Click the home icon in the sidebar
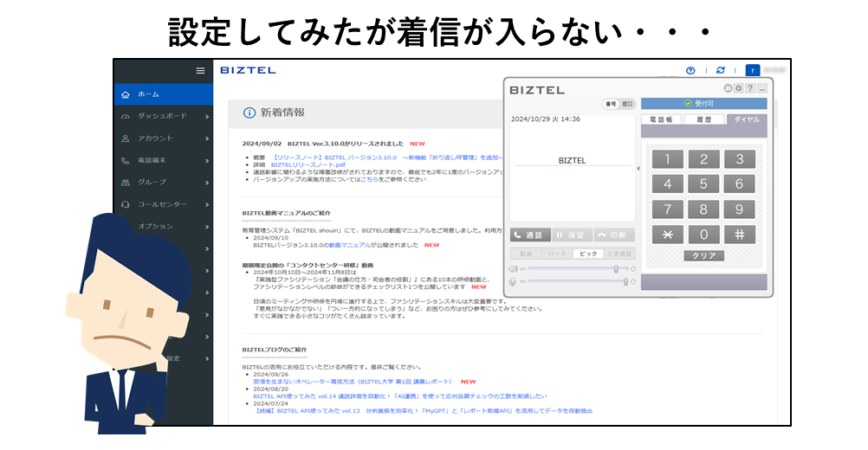This screenshot has width=868, height=450. [x=126, y=94]
